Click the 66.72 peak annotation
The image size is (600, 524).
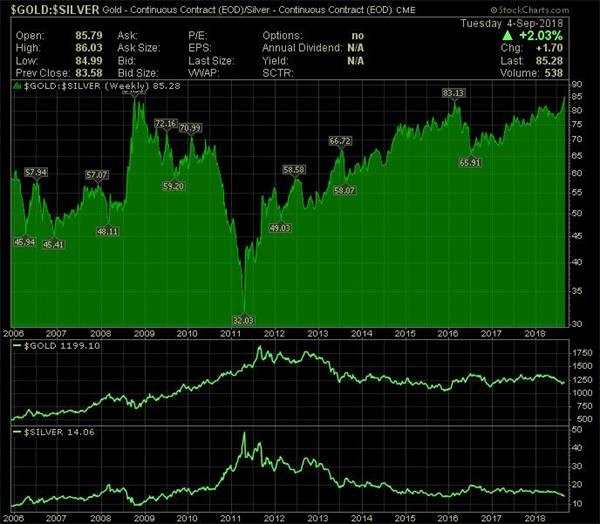pos(340,141)
